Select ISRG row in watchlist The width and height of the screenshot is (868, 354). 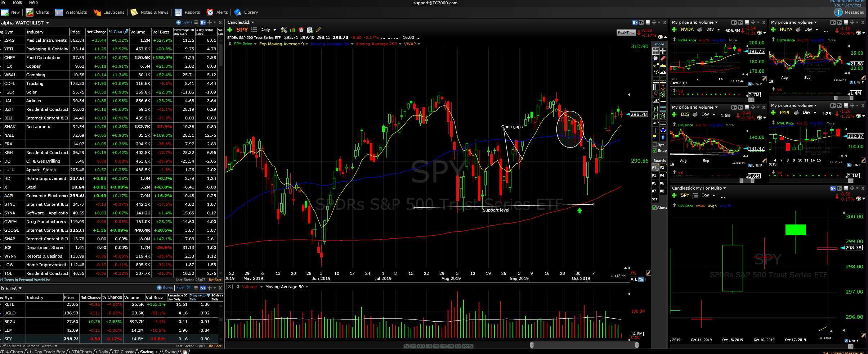pyautogui.click(x=110, y=40)
